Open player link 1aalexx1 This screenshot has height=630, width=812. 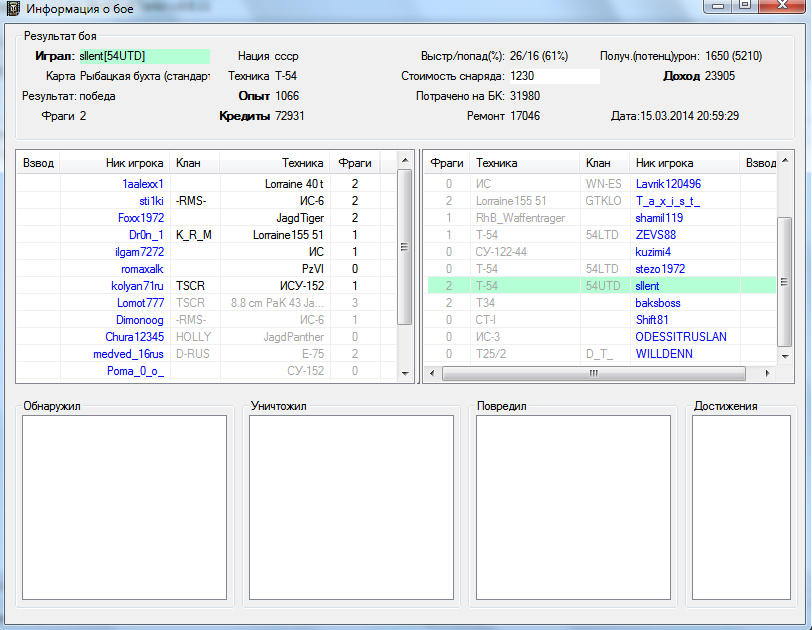142,184
